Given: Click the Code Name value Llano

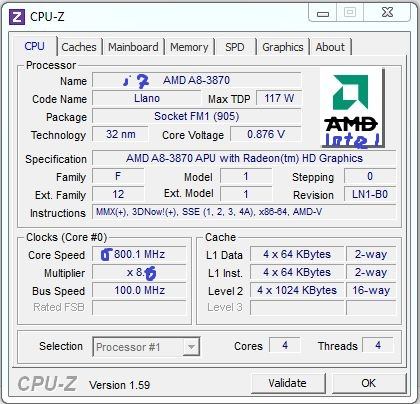Looking at the screenshot, I should (147, 99).
